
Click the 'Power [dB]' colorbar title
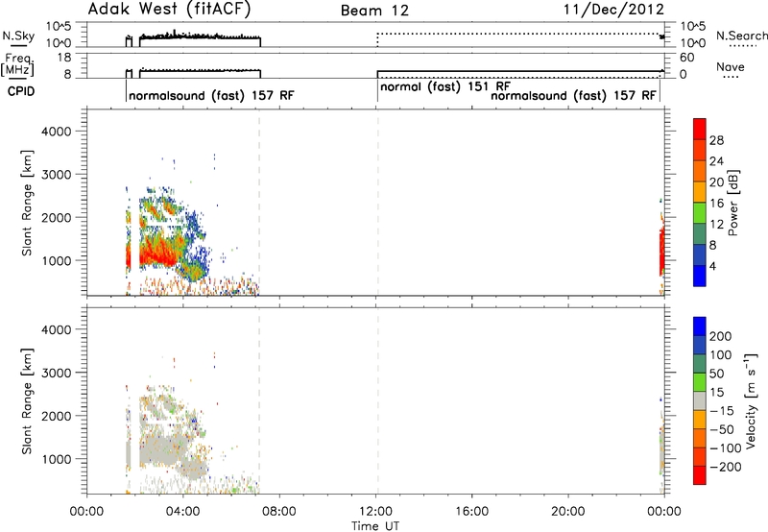point(733,204)
